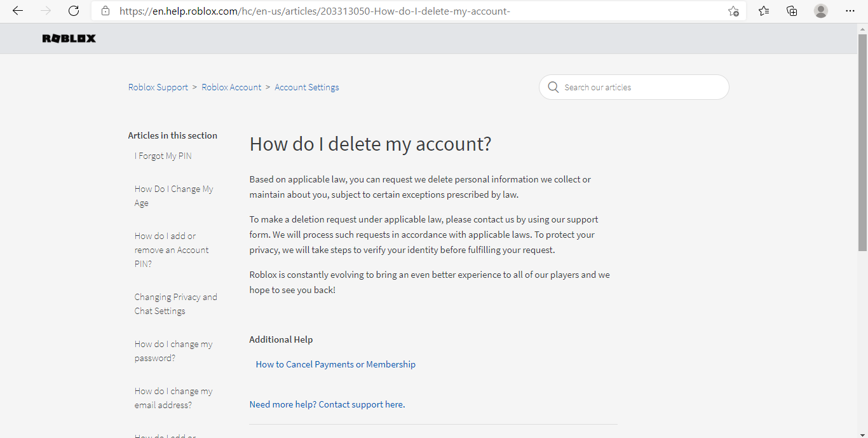Image resolution: width=868 pixels, height=438 pixels.
Task: Open Roblox Account breadcrumb
Action: 231,87
